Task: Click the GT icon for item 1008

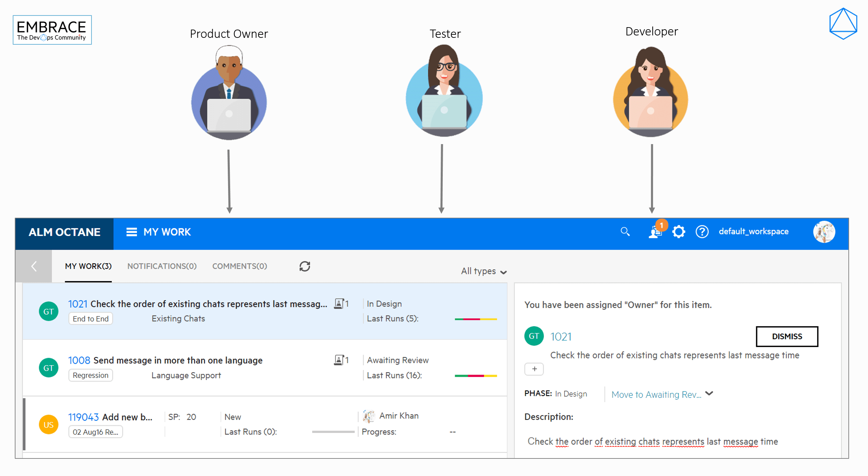Action: (x=49, y=368)
